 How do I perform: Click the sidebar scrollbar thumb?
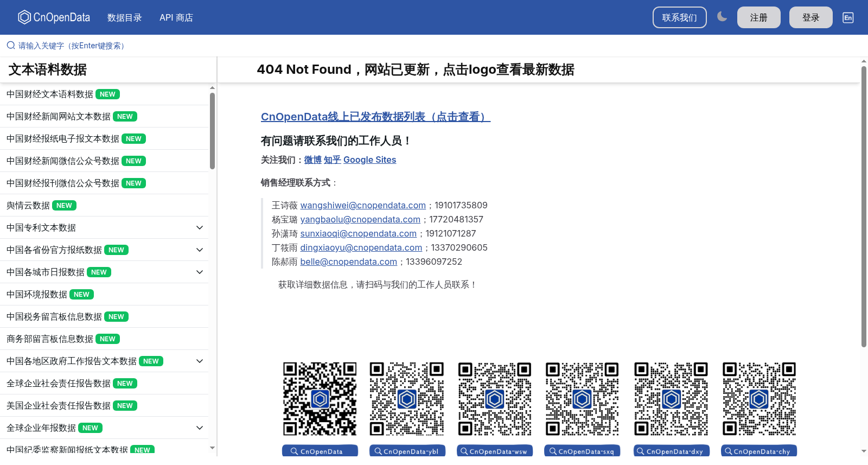[212, 131]
